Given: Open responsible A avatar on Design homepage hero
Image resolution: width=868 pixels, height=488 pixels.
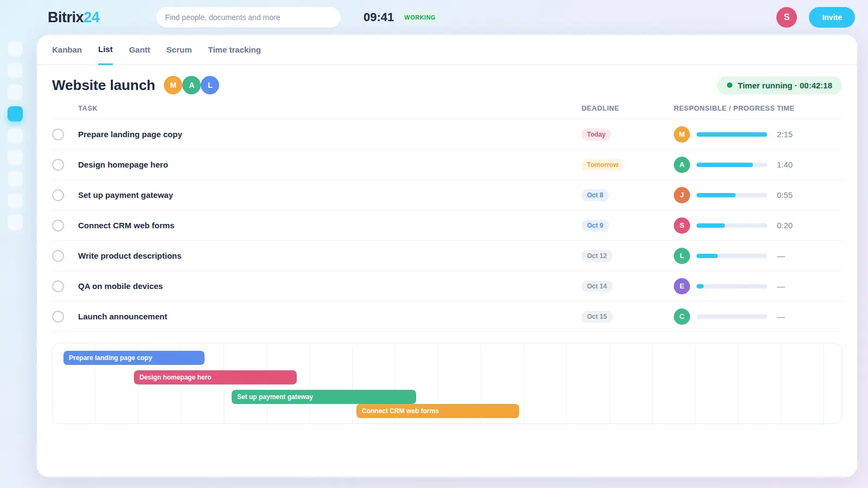Looking at the screenshot, I should (x=682, y=165).
